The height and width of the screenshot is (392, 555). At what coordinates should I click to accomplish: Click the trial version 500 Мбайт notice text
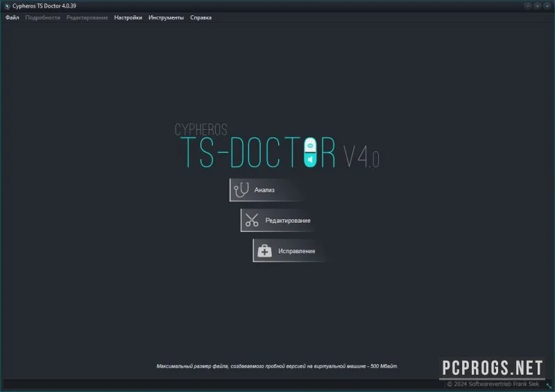[277, 366]
